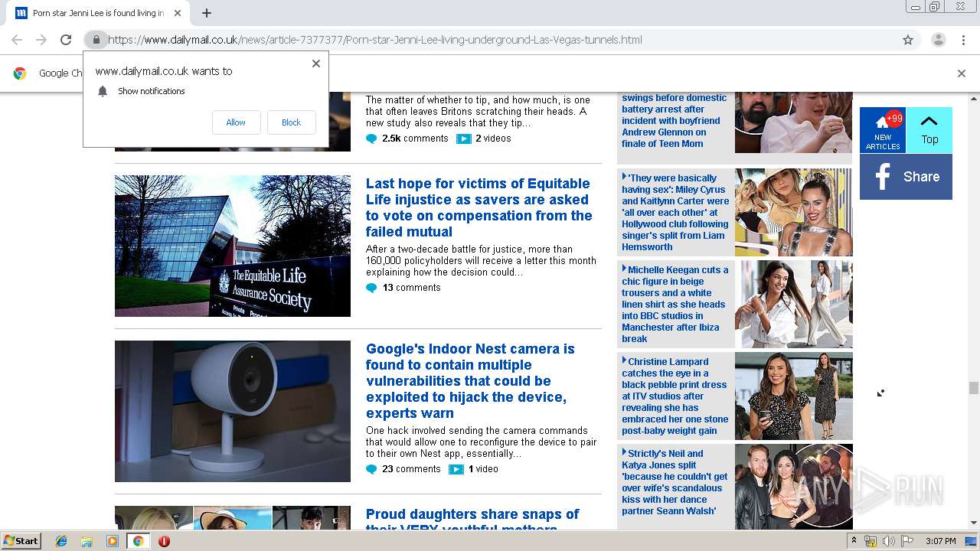Block dailymail notifications
Viewport: 980px width, 551px height.
291,122
